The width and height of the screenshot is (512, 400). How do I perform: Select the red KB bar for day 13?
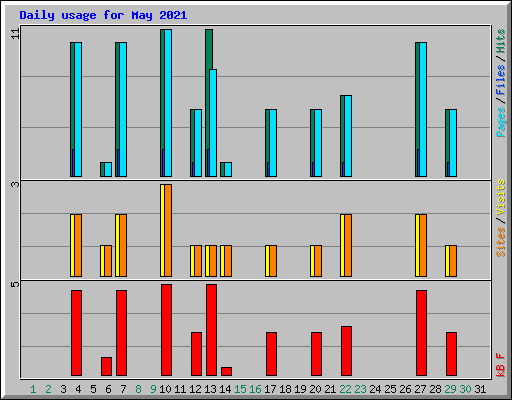click(x=211, y=330)
